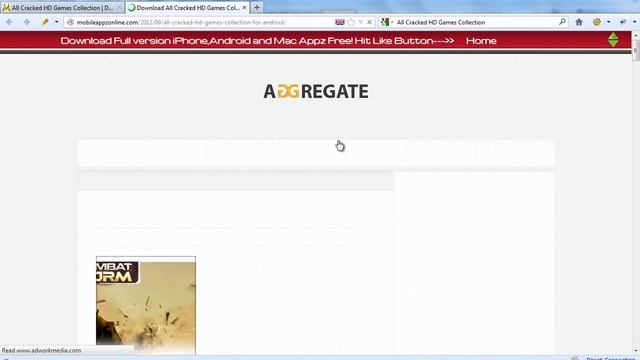Screen dimensions: 640x360
Task: Click status text Read www.adworkmedia.com
Action: click(41, 350)
